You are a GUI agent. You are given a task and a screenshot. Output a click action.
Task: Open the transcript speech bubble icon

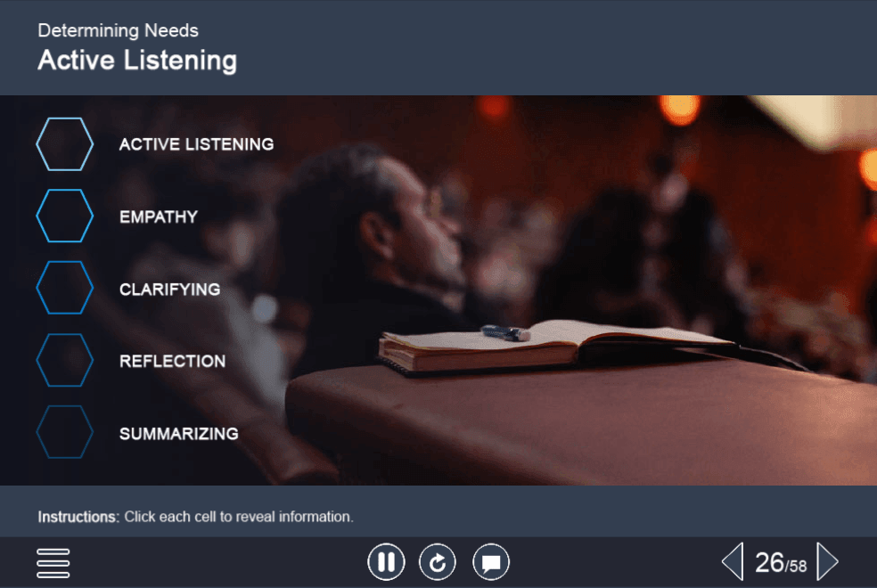tap(491, 562)
